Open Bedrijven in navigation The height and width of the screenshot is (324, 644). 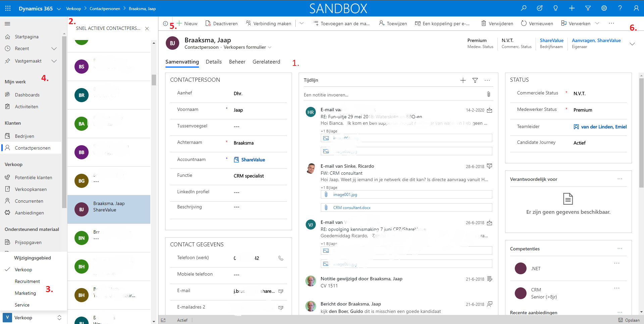click(x=24, y=136)
